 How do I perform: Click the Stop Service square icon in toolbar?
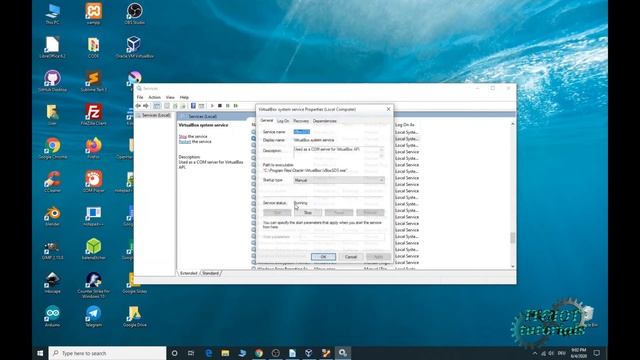220,106
